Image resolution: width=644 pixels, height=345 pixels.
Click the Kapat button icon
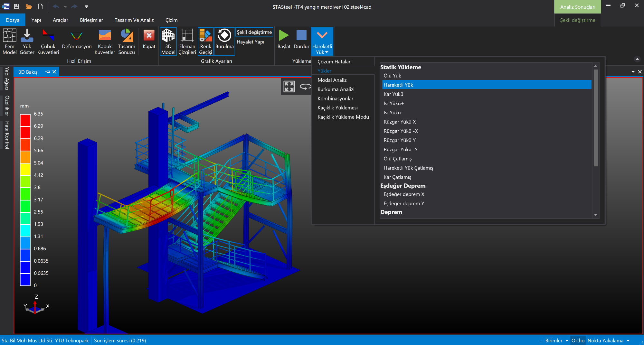[149, 35]
